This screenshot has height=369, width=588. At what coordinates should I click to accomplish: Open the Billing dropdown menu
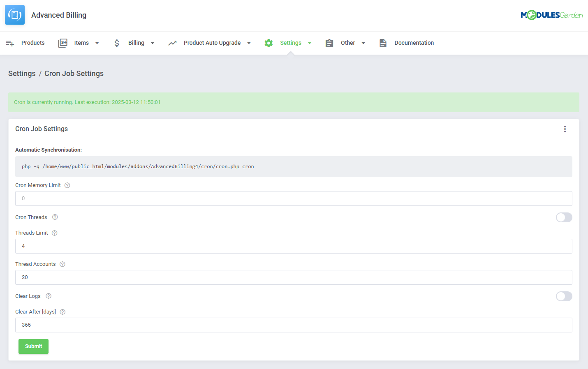153,43
